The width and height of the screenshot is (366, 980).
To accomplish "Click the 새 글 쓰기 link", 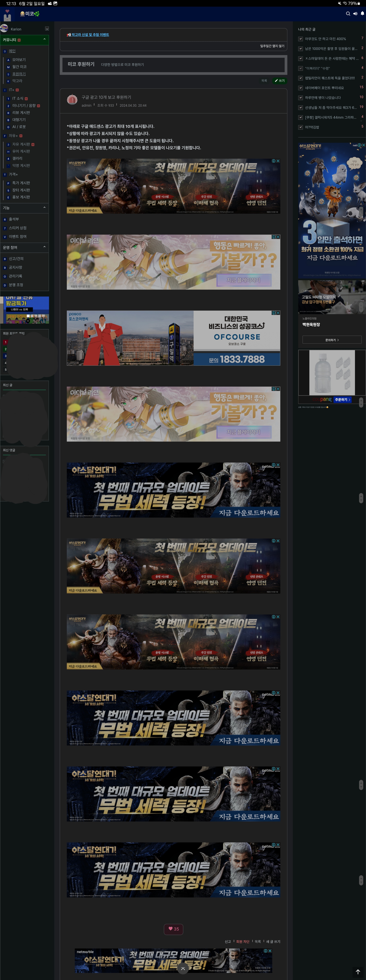I will (x=273, y=942).
